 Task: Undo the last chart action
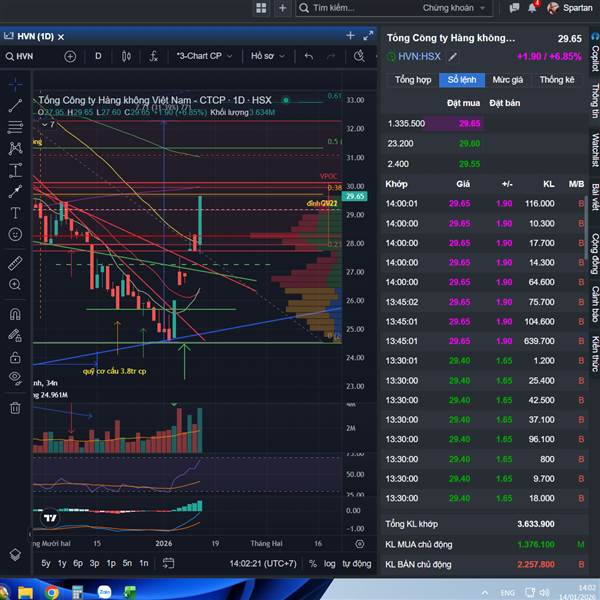coord(308,57)
